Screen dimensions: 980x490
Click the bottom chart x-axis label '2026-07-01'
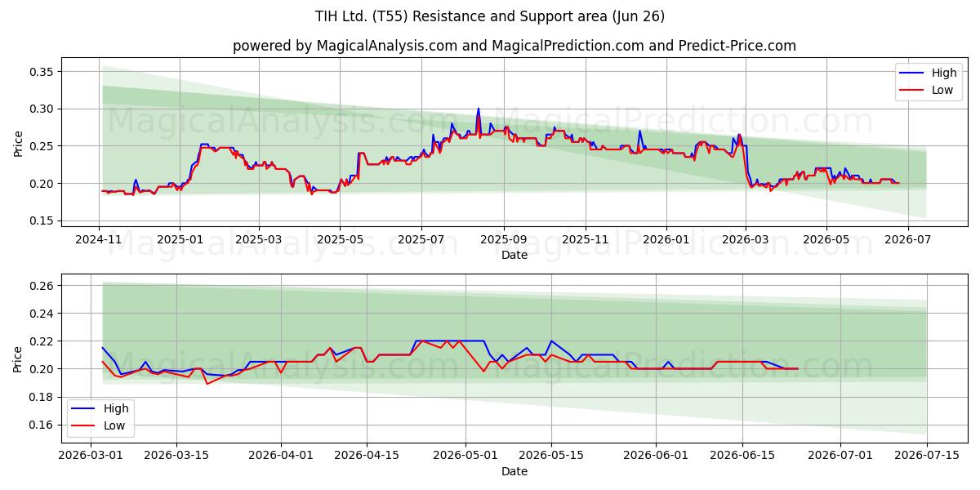[x=841, y=457]
